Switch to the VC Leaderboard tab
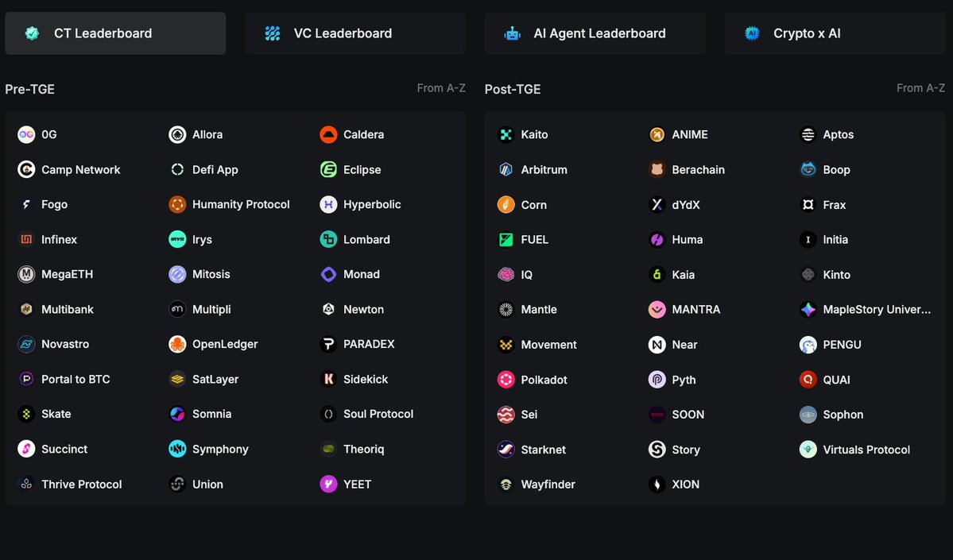Image resolution: width=953 pixels, height=560 pixels. click(x=354, y=33)
